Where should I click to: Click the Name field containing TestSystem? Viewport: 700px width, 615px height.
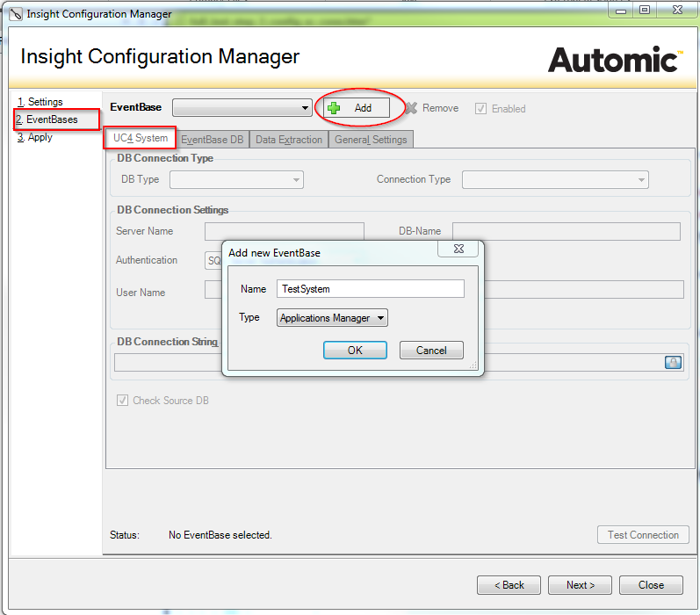(x=371, y=289)
